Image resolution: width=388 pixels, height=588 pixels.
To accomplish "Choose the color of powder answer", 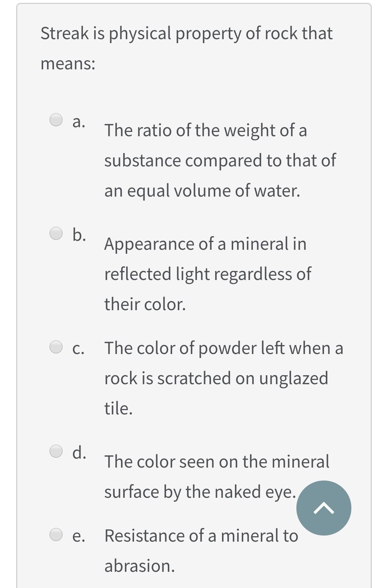I will pos(223,377).
